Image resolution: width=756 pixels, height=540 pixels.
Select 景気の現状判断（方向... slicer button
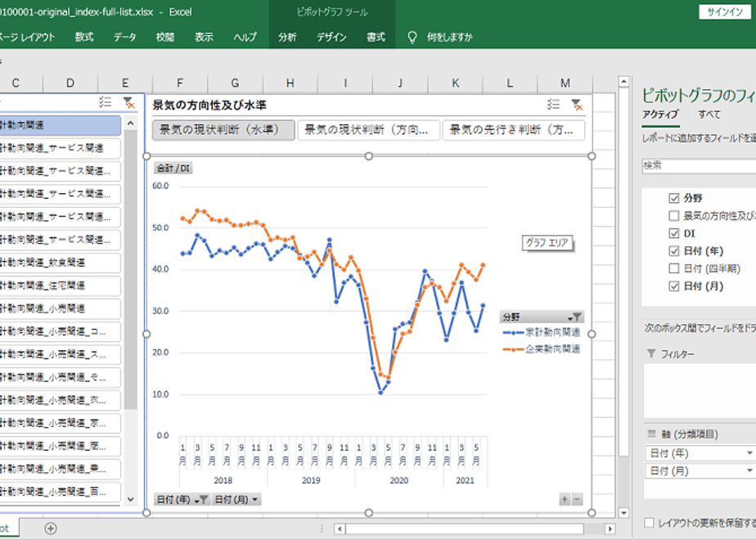[x=369, y=130]
